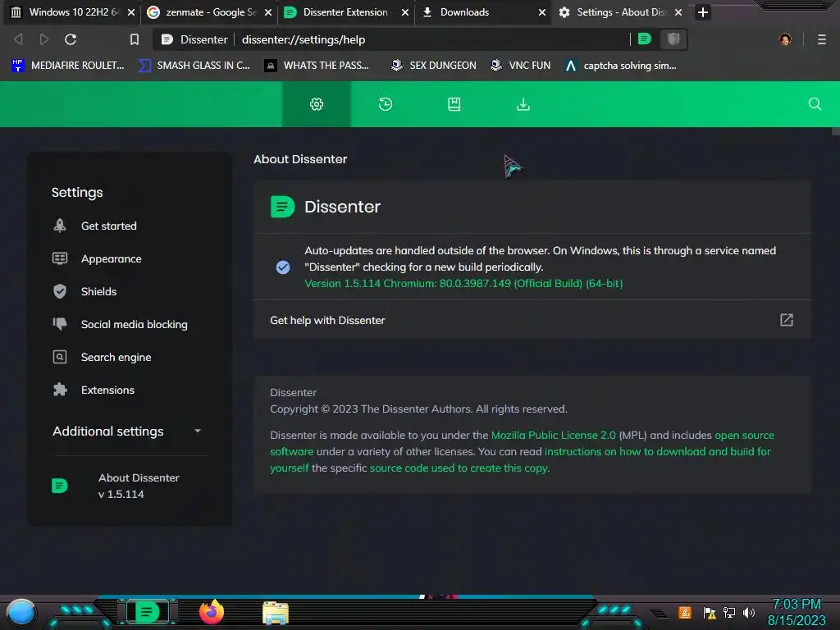This screenshot has width=840, height=630.
Task: Click Get help with Dissenter row
Action: 532,320
